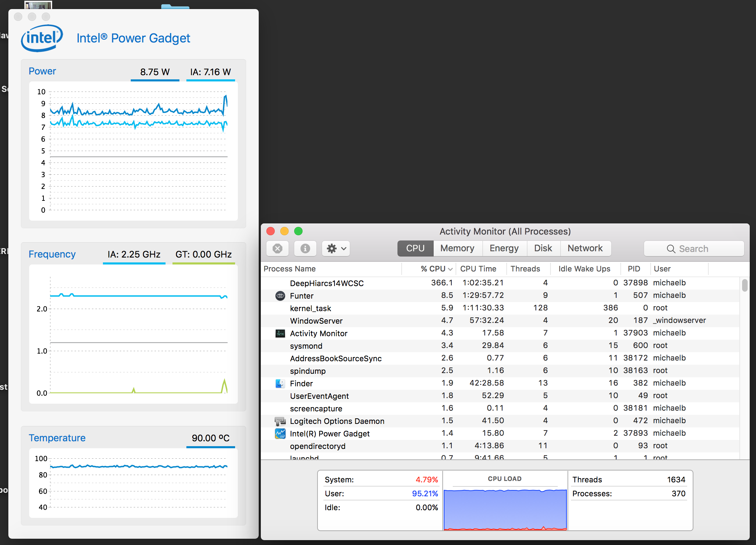Sort by the User column header
This screenshot has width=756, height=545.
pos(679,269)
